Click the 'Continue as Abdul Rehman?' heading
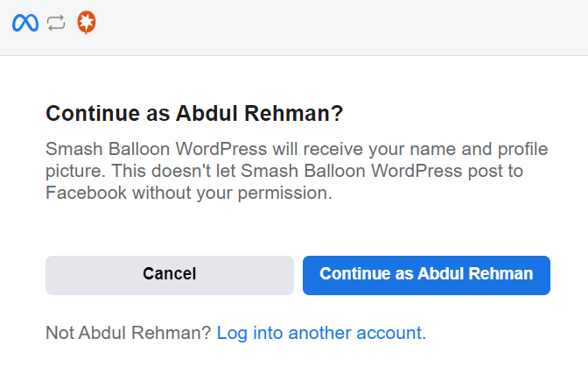 point(193,113)
